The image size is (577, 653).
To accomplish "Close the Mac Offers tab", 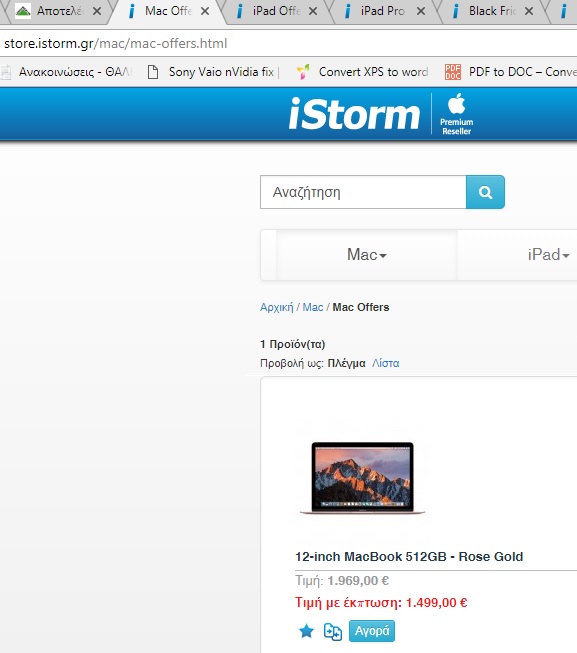I will [205, 11].
